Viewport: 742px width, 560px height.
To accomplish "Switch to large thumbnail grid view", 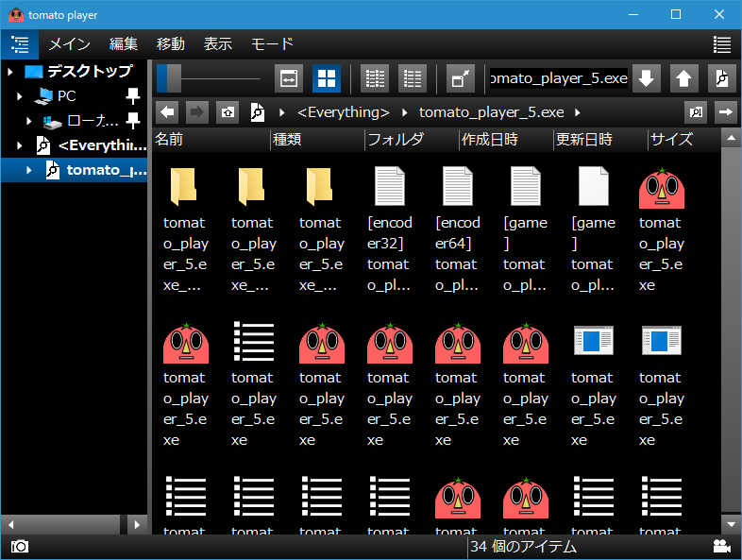I will (x=327, y=78).
